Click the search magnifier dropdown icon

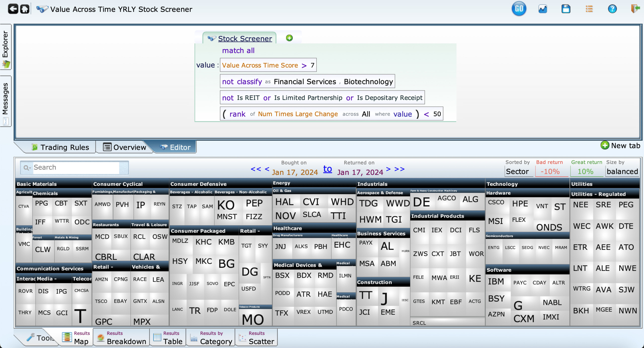(27, 168)
